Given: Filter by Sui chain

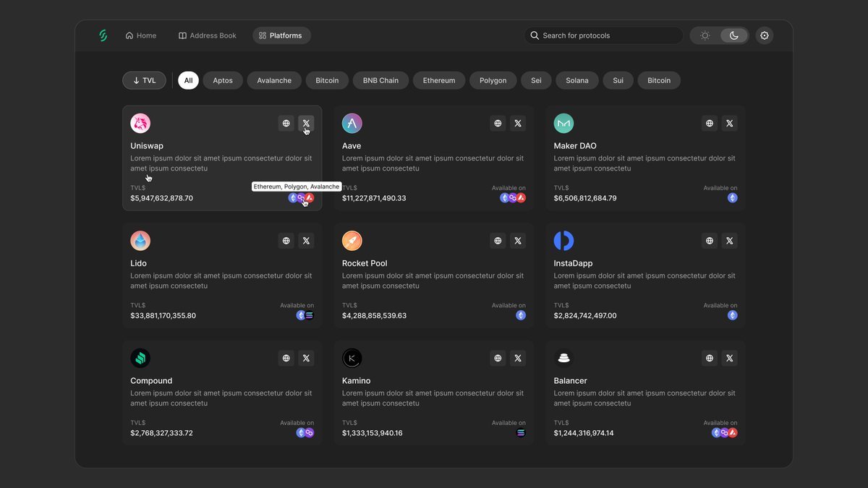Looking at the screenshot, I should click(618, 80).
